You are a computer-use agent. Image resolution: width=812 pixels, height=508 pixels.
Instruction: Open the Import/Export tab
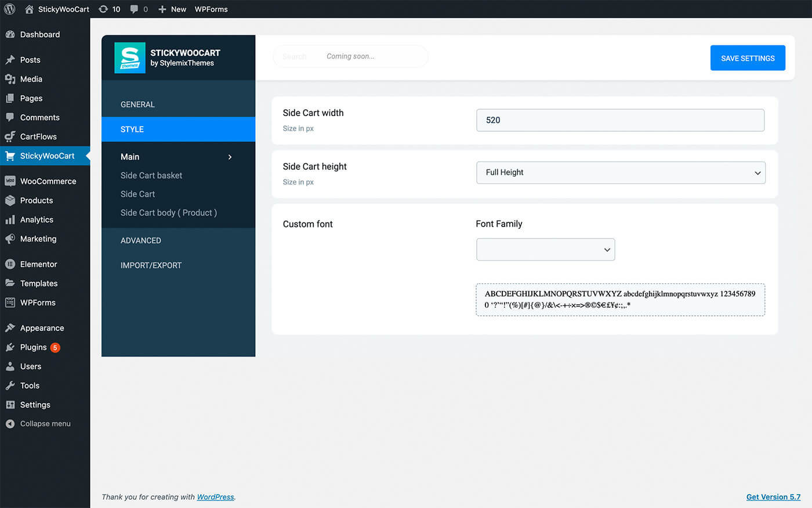(x=178, y=265)
